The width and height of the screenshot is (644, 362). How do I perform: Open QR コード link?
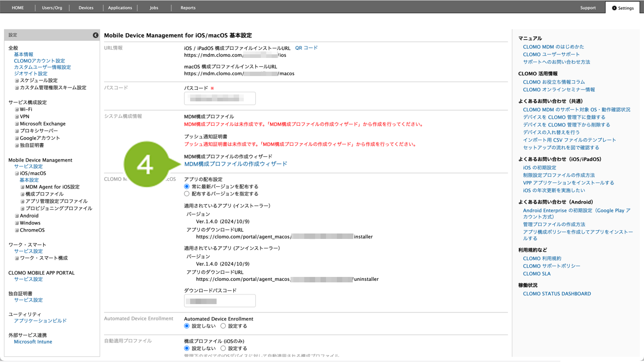pos(306,48)
